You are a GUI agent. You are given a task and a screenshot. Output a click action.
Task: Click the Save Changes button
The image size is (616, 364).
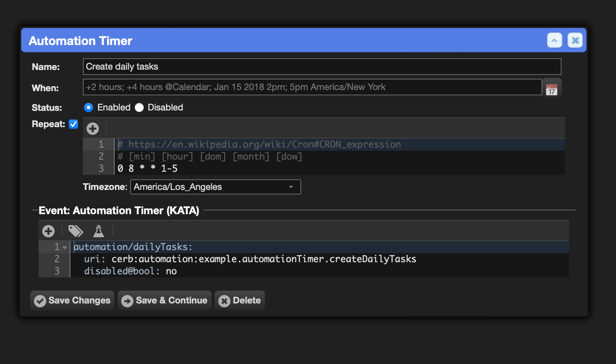tap(72, 300)
